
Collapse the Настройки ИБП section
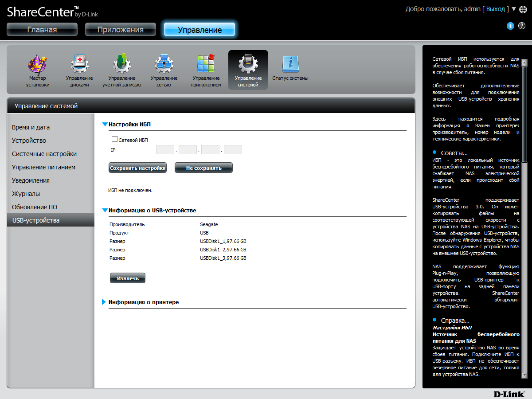[x=105, y=125]
